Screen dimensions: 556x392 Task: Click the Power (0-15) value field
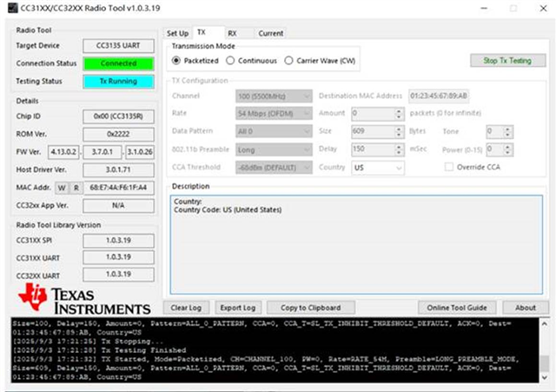pos(494,149)
